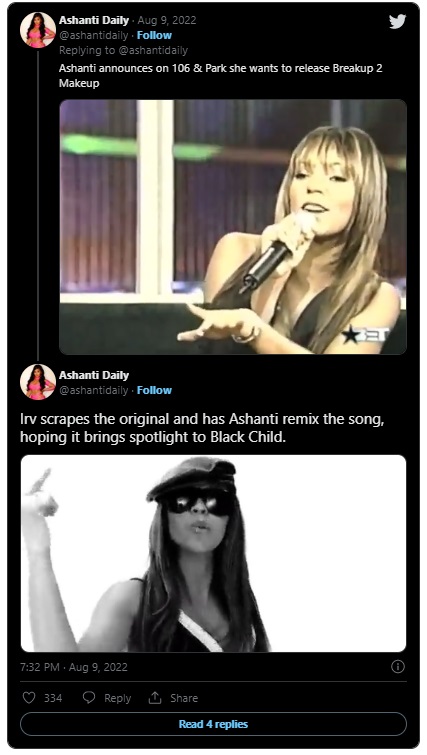The height and width of the screenshot is (755, 427).
Task: Click the top Ashanti Daily display name
Action: 94,20
